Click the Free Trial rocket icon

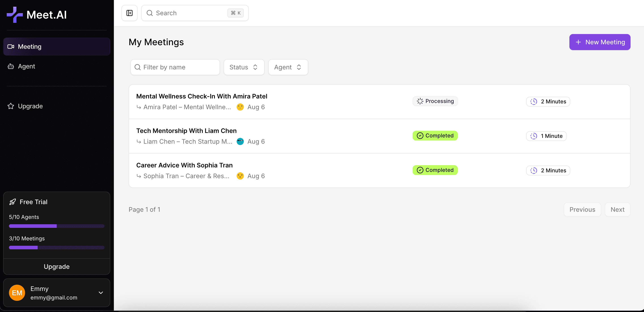pos(13,202)
